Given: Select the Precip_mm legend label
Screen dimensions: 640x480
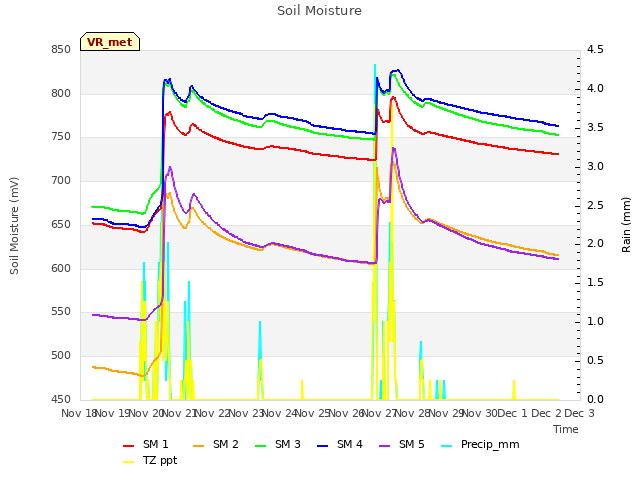Looking at the screenshot, I should [x=490, y=444].
